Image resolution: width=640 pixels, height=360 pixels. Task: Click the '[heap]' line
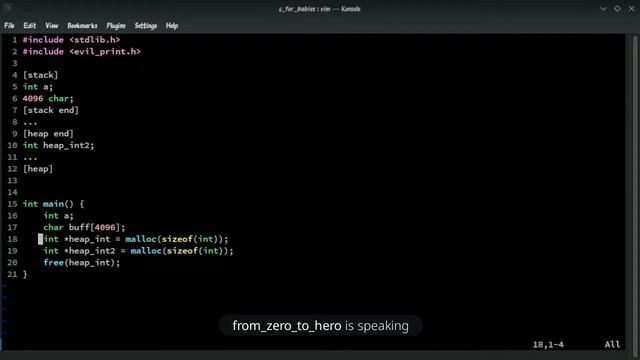(38, 169)
